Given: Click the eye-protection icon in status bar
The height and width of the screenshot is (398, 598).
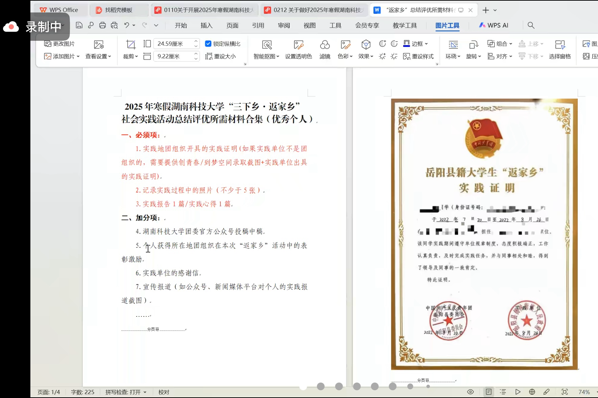Looking at the screenshot, I should [470, 392].
